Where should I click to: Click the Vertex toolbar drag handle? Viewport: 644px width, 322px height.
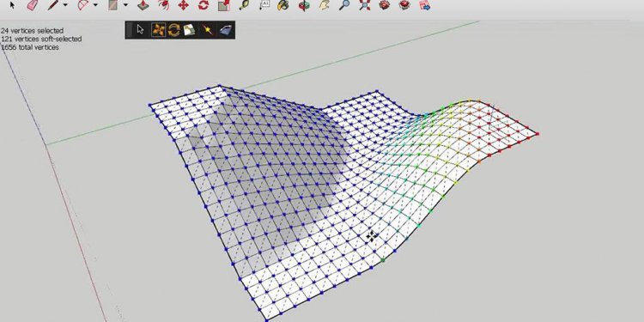(130, 30)
